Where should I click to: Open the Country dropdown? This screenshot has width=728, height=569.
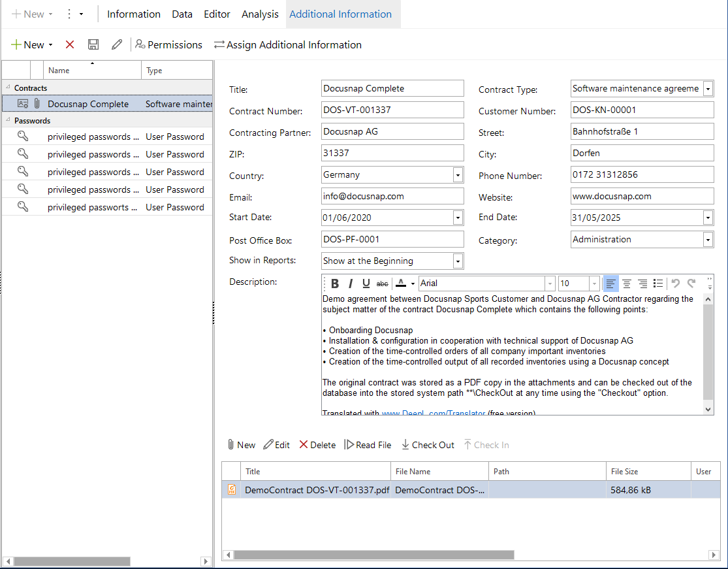click(x=458, y=174)
